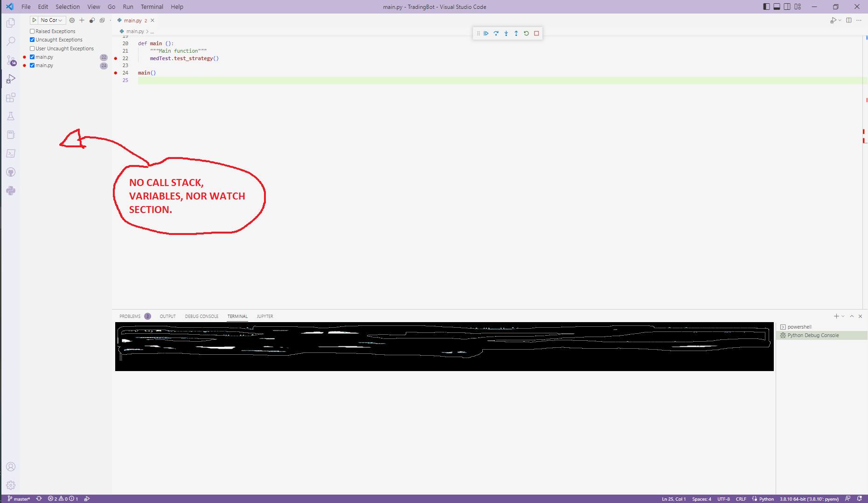
Task: Open the Search view in activity bar
Action: click(11, 41)
